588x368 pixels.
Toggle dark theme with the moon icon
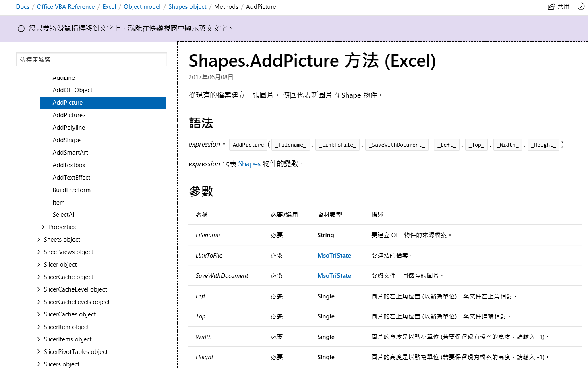(x=581, y=6)
